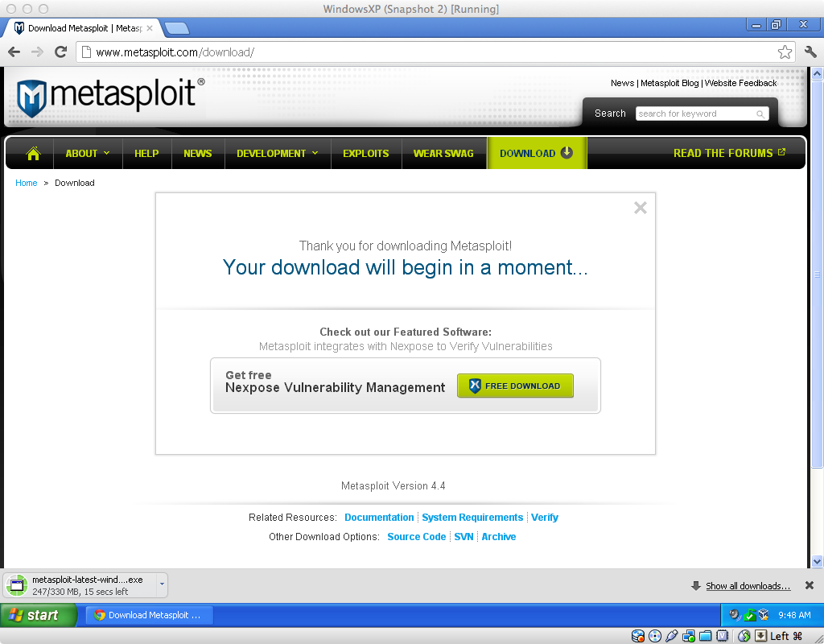The width and height of the screenshot is (824, 644).
Task: Click the Verify link
Action: point(545,518)
